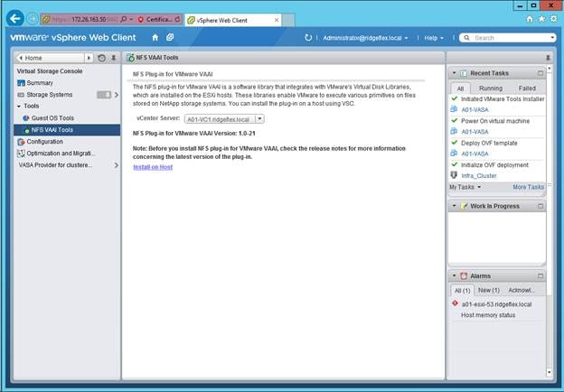Viewport: 564px width, 392px height.
Task: Pin the right side panel
Action: [548, 58]
